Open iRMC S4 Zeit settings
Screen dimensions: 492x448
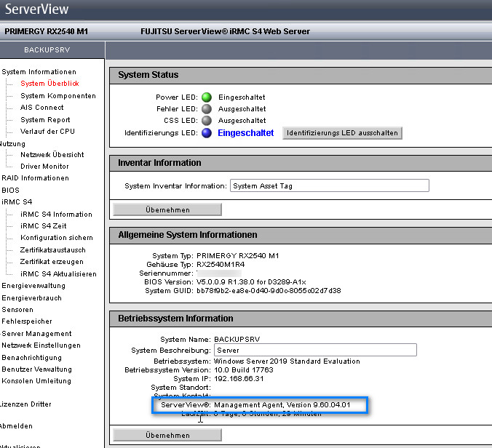(43, 226)
